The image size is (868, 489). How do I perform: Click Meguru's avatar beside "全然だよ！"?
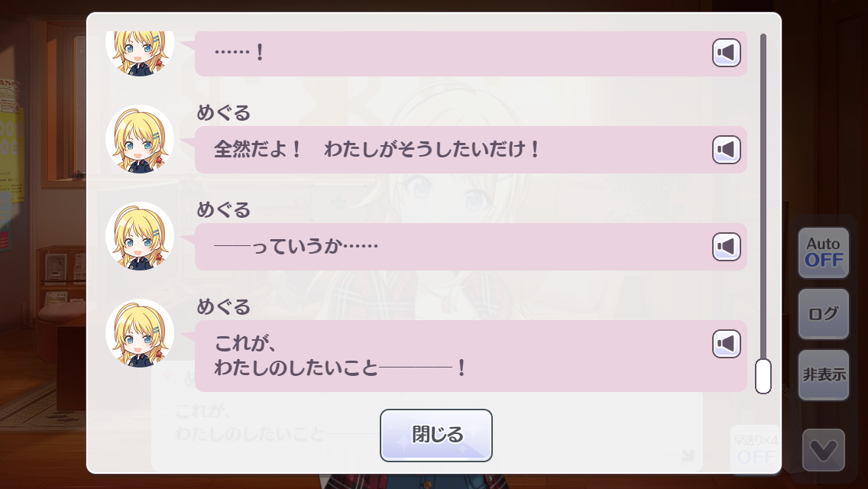point(140,139)
